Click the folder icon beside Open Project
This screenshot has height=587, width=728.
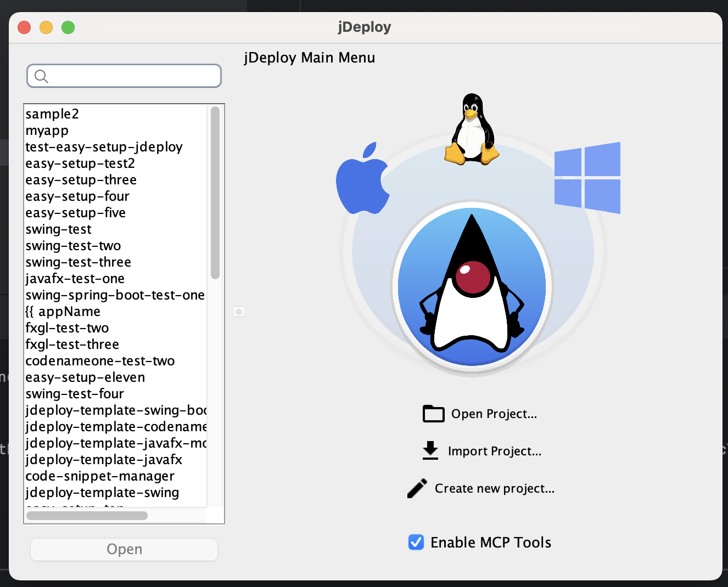[x=433, y=414]
